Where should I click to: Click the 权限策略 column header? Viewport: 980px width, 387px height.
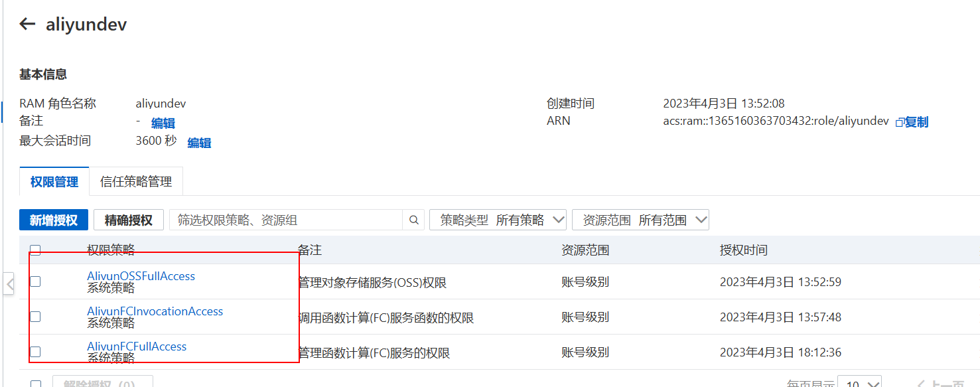pos(111,250)
